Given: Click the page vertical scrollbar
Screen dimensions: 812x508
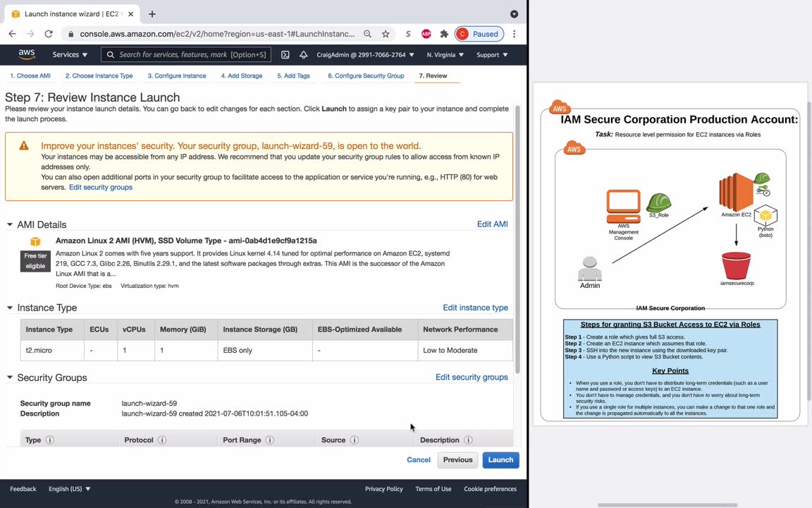Looking at the screenshot, I should click(x=517, y=238).
